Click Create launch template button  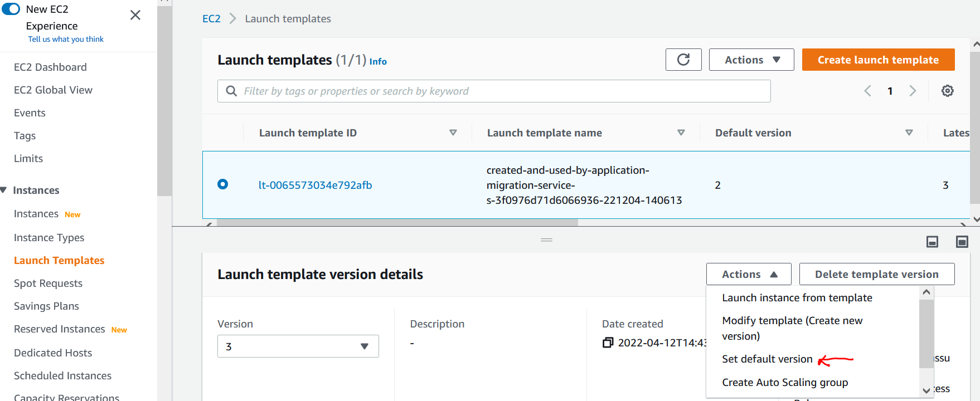[878, 60]
